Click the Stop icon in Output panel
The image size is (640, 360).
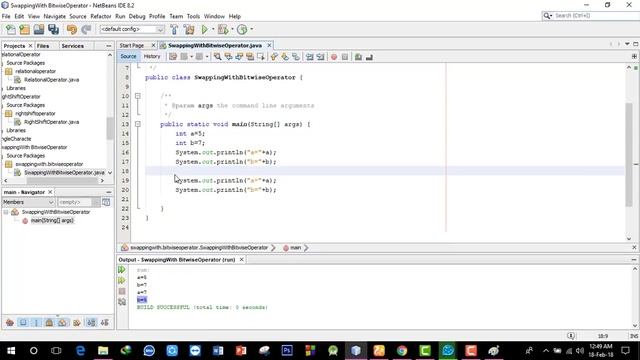(x=122, y=291)
